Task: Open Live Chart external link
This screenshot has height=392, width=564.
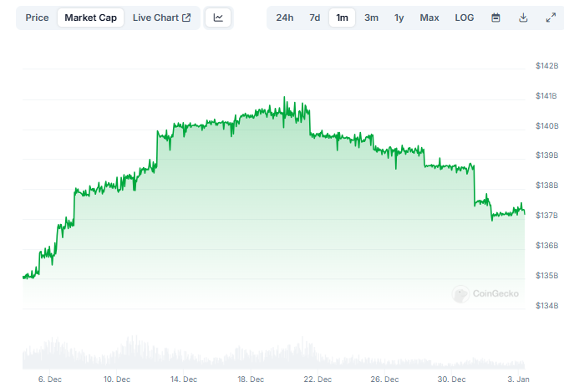Action: [x=161, y=18]
